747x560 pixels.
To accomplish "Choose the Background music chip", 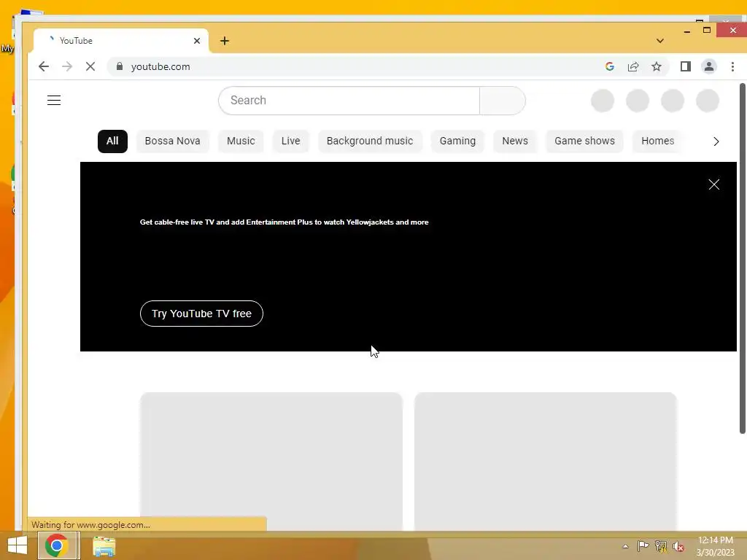I will [370, 141].
